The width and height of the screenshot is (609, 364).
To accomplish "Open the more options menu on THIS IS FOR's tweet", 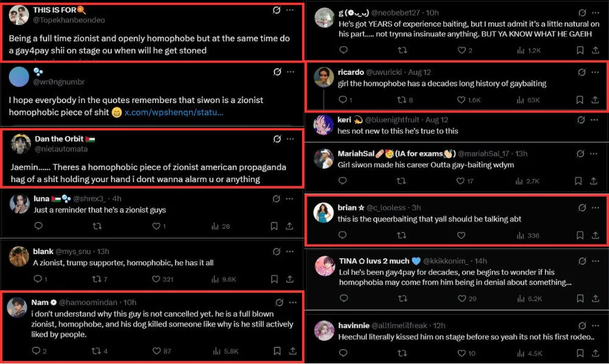I will coord(290,10).
